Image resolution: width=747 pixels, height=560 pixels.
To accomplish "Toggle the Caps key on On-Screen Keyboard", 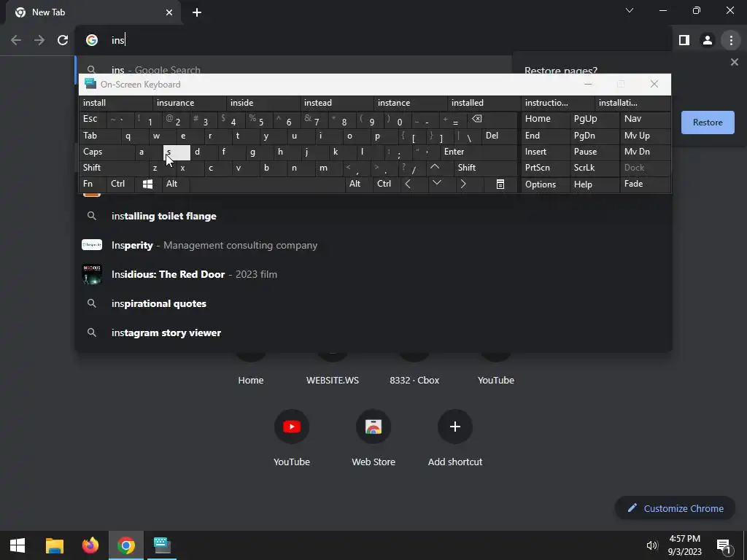I will pos(107,152).
